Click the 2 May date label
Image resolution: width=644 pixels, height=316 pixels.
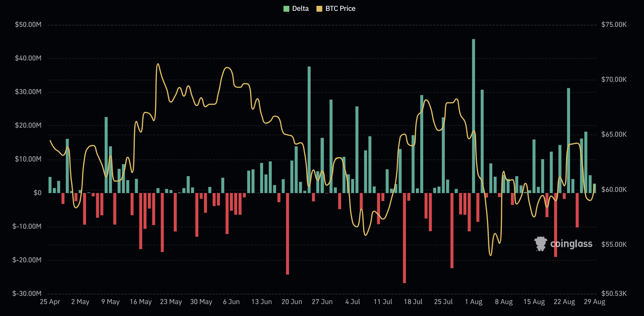tap(80, 302)
